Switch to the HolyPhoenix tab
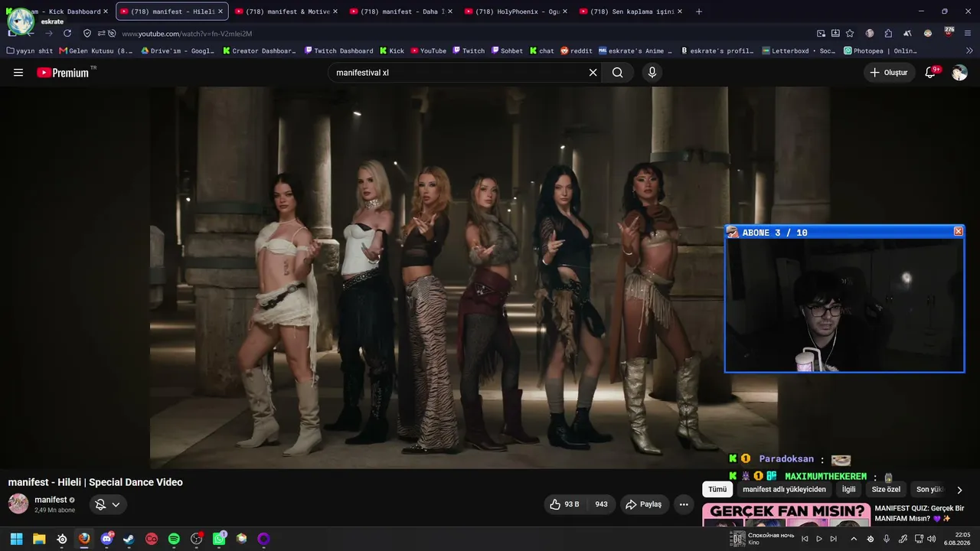The height and width of the screenshot is (551, 980). (516, 11)
